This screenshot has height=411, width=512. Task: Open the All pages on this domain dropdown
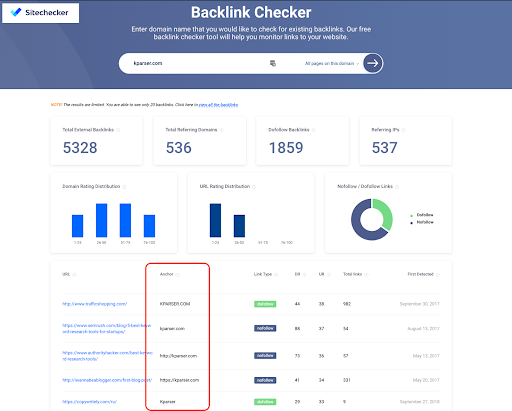point(332,63)
